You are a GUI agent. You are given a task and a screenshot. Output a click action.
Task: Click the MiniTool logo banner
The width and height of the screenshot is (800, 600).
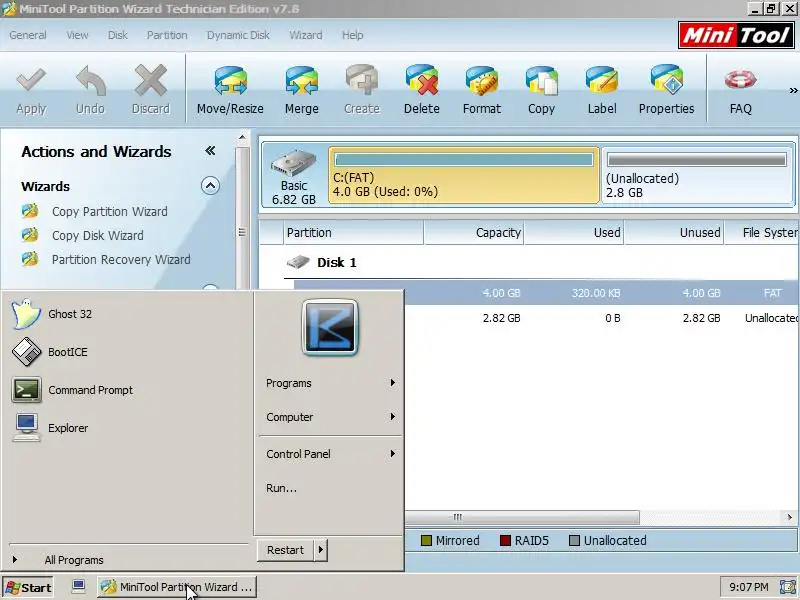736,35
